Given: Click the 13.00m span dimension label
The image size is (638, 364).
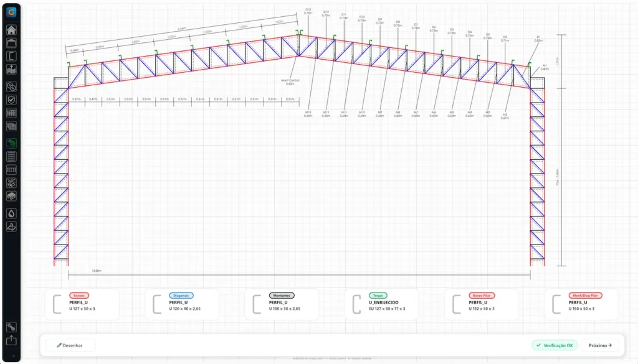Looking at the screenshot, I should click(97, 271).
